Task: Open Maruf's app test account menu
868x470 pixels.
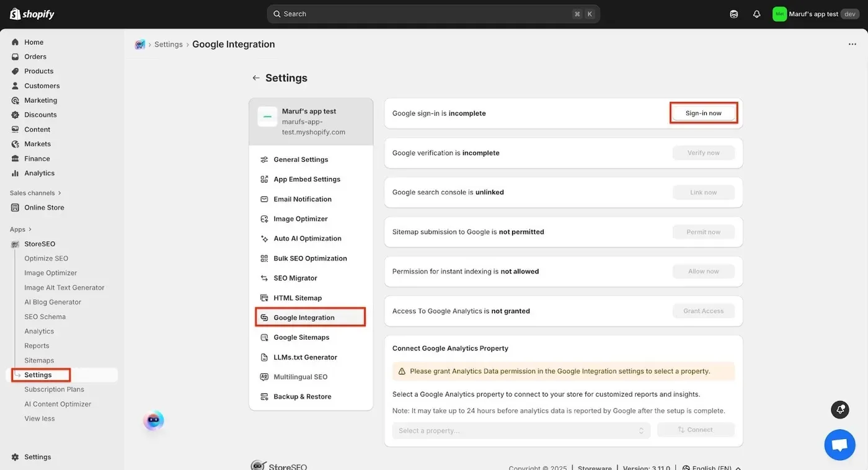Action: [x=816, y=14]
